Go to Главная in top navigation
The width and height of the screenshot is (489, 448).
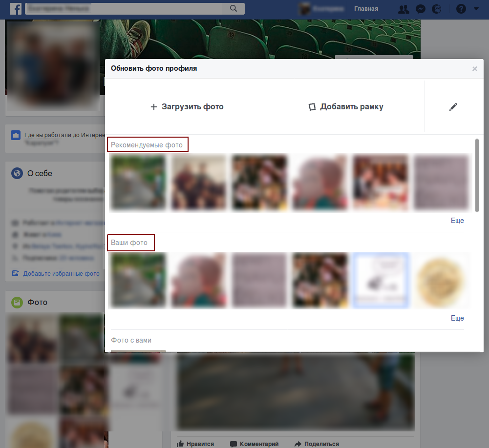(366, 9)
